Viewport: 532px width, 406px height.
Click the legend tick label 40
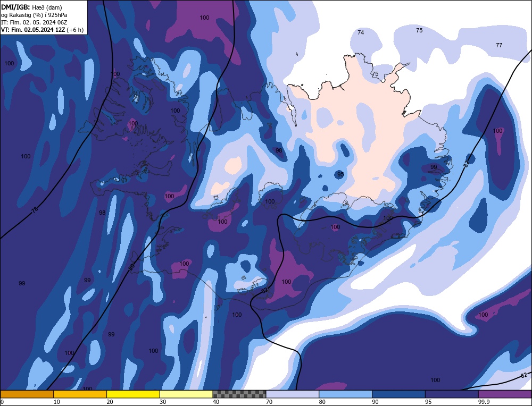[x=216, y=402]
